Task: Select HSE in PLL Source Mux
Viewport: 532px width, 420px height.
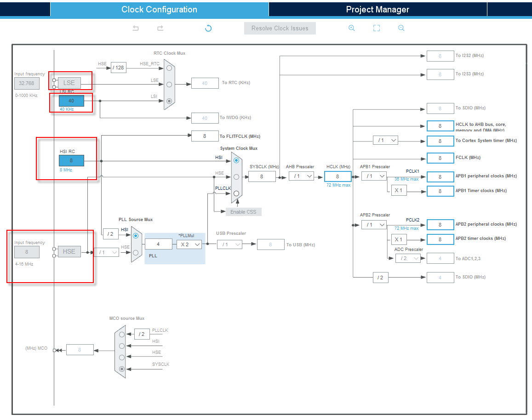Action: (x=136, y=252)
